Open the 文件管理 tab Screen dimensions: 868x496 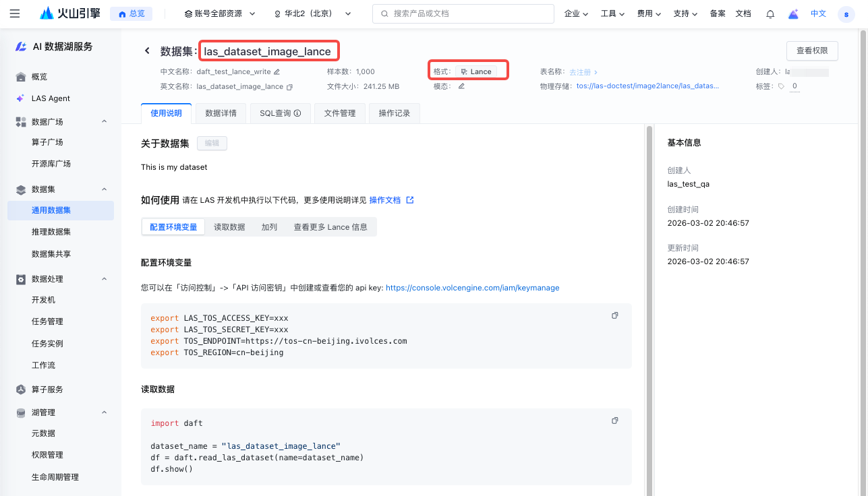(339, 113)
